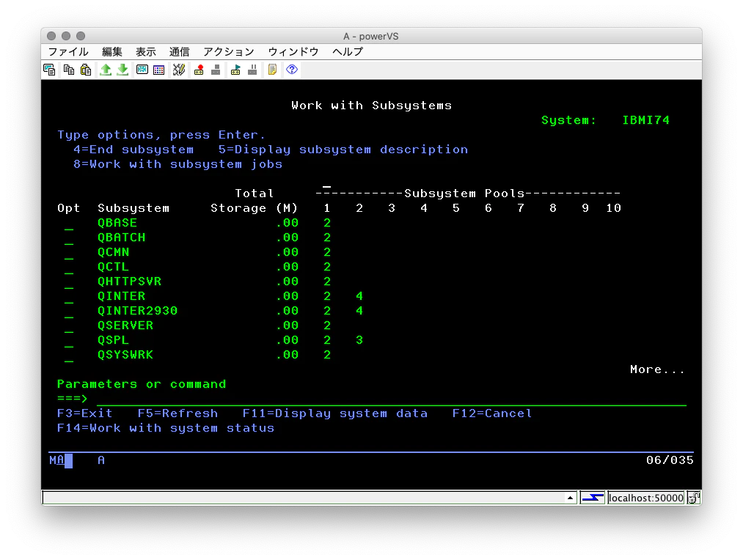Screen dimensions: 743x560
Task: Click F3=Exit function key label
Action: click(x=85, y=413)
